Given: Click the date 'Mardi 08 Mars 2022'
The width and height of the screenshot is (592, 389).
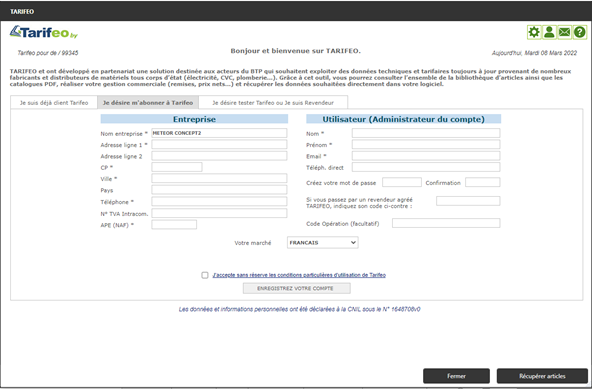Looking at the screenshot, I should tap(551, 53).
